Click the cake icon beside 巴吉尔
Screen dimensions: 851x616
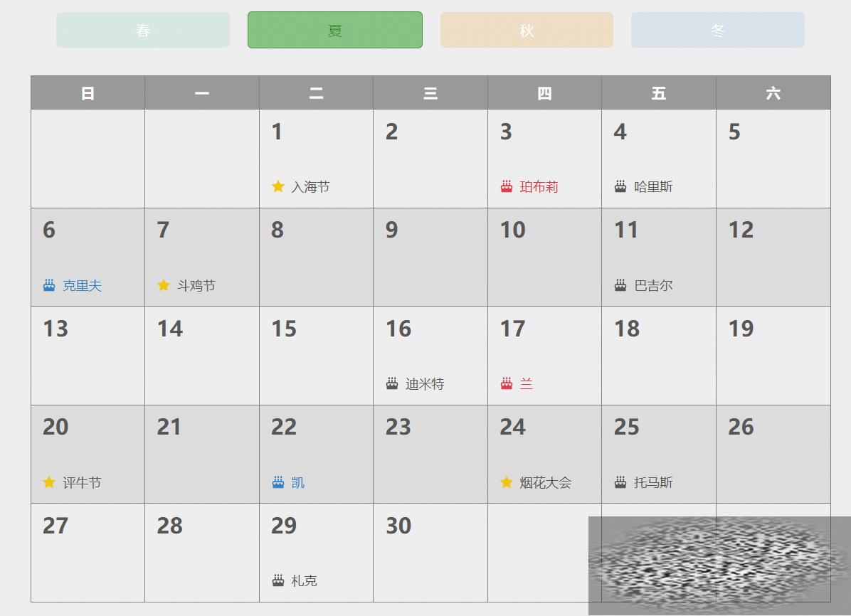620,285
